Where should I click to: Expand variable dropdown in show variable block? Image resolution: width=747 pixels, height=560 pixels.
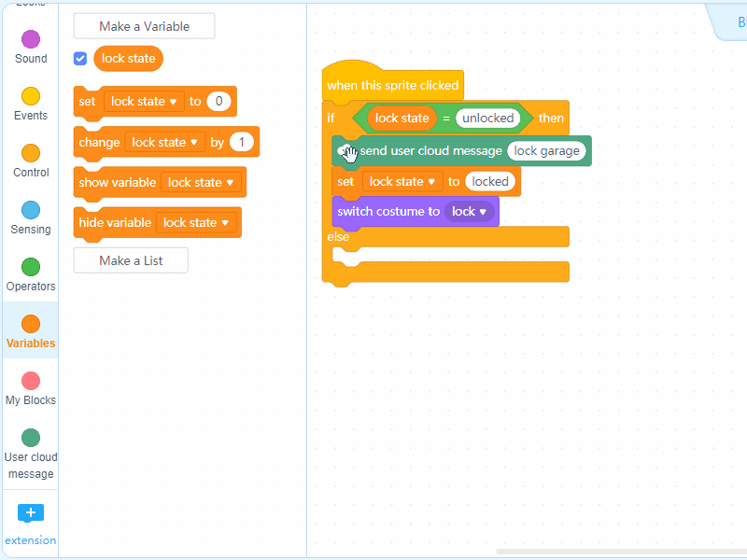click(201, 183)
